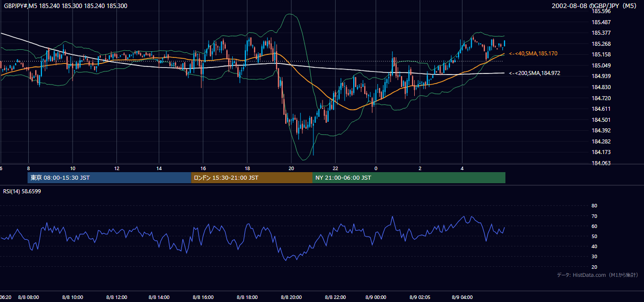
Task: Select the 2002-08-08 GBP/JPY (M5) heading
Action: 595,6
